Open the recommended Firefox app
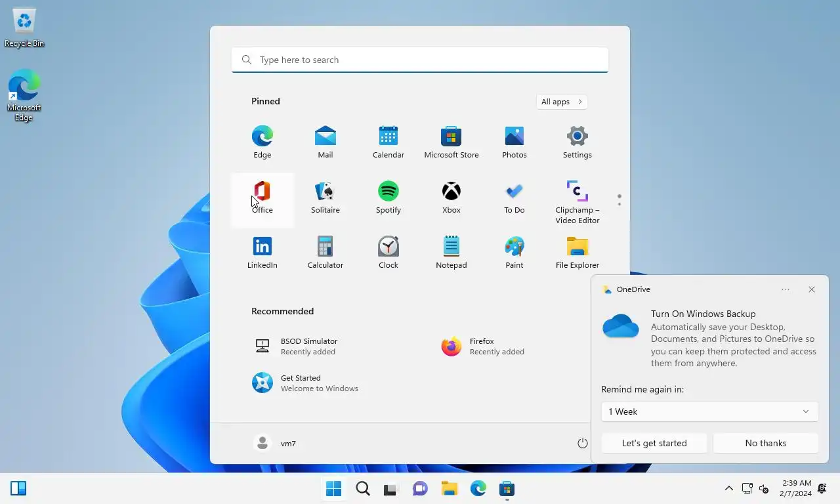 (x=514, y=346)
